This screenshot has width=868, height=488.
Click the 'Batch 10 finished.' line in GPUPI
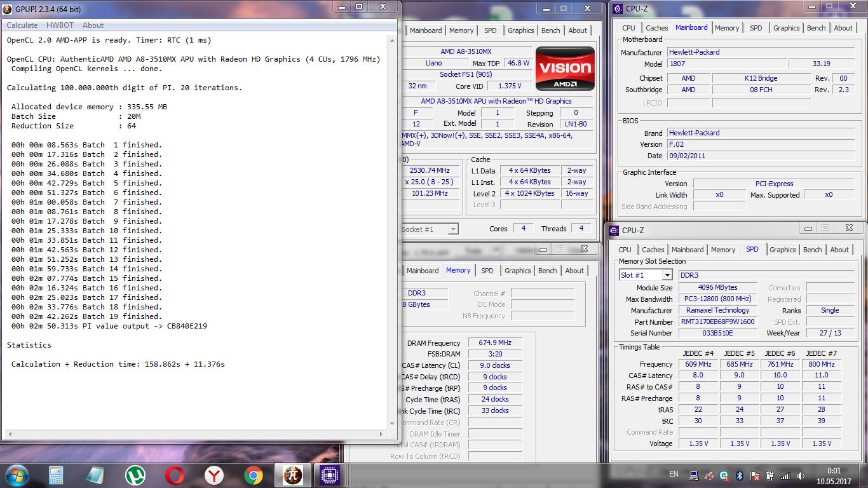click(x=87, y=231)
